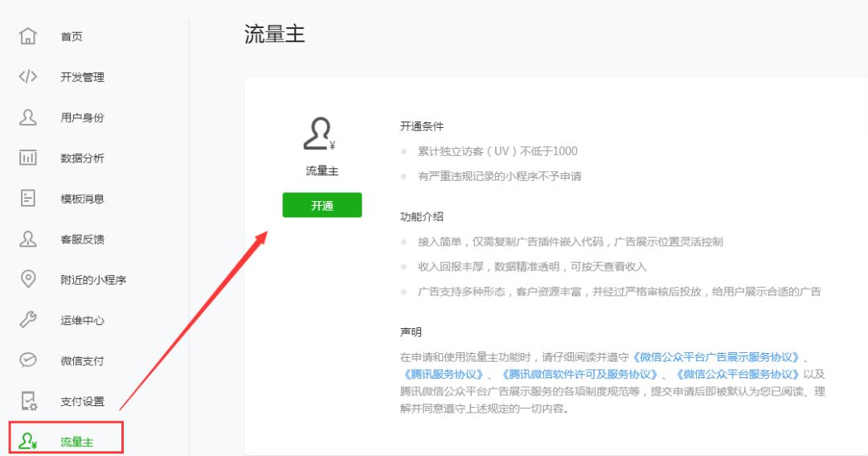Click the chat bubble icon for 微信支付

tap(27, 360)
